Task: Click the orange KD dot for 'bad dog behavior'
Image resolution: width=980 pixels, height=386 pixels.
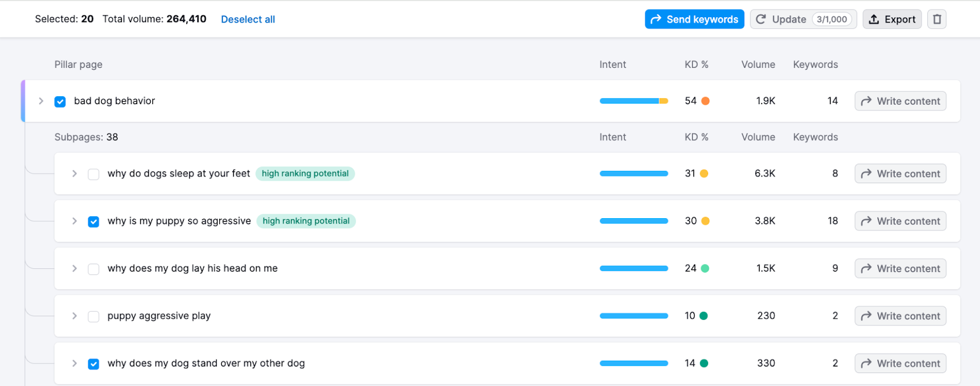Action: 706,101
